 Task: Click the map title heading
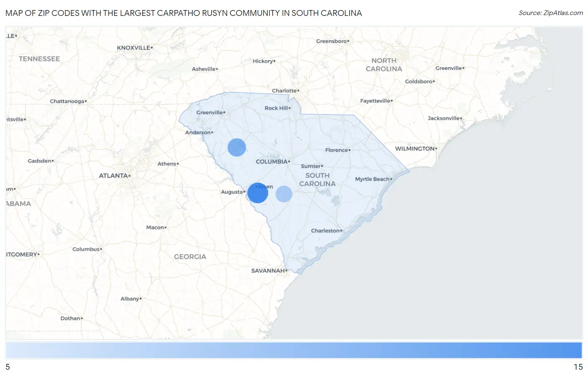[x=184, y=13]
